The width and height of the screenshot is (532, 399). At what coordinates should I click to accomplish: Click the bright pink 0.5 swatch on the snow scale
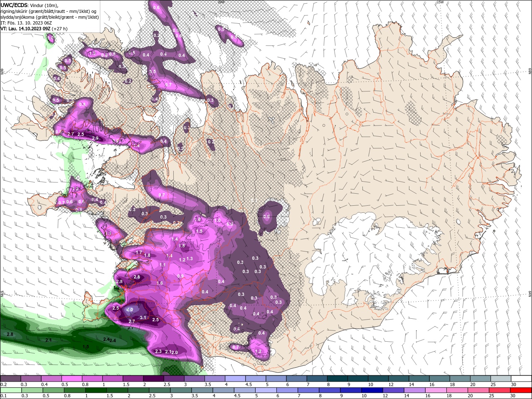pos(72,379)
